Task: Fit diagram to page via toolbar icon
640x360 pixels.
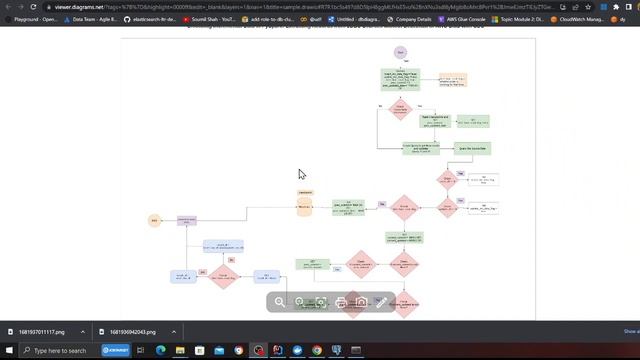Action: [320, 302]
